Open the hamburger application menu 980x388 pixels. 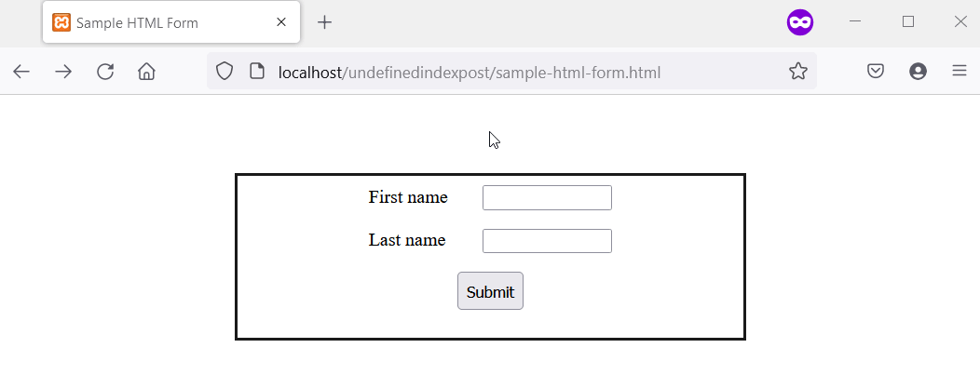click(960, 72)
